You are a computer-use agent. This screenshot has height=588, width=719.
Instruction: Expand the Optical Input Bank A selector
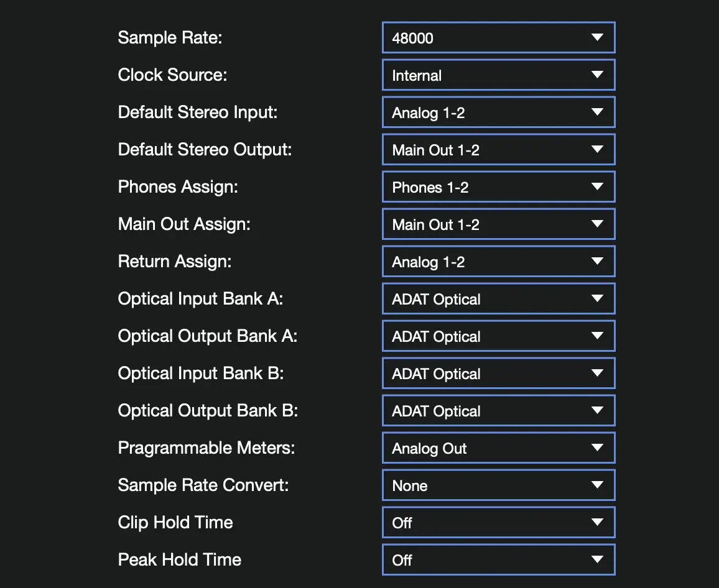click(x=498, y=299)
